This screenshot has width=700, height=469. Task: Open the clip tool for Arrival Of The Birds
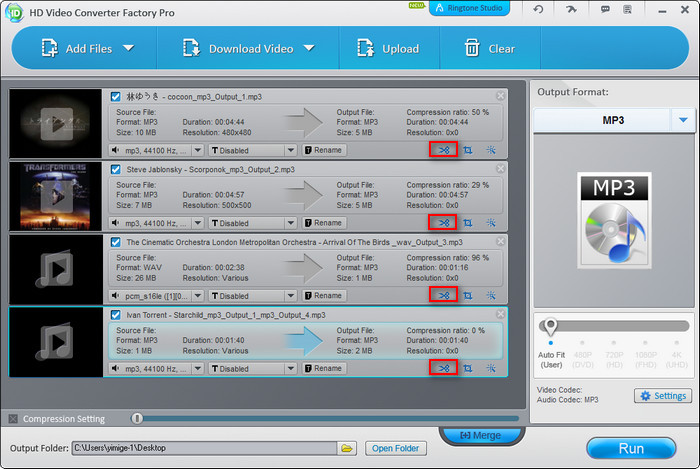pos(443,295)
